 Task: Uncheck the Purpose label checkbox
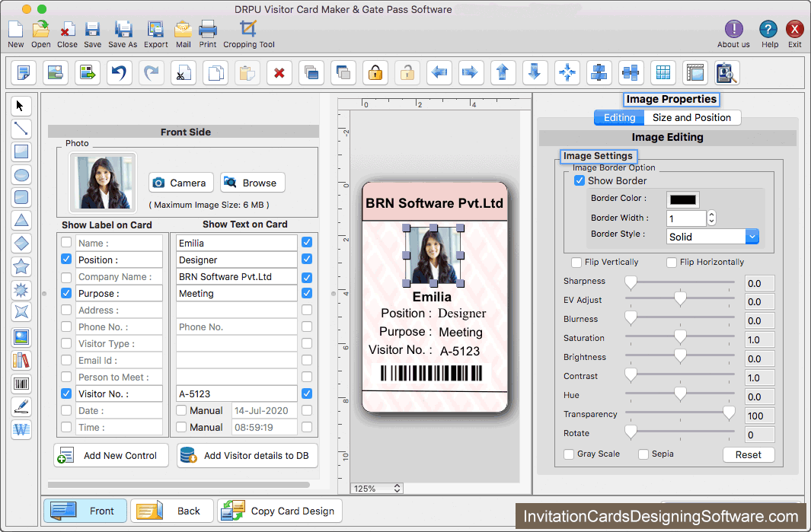point(66,292)
